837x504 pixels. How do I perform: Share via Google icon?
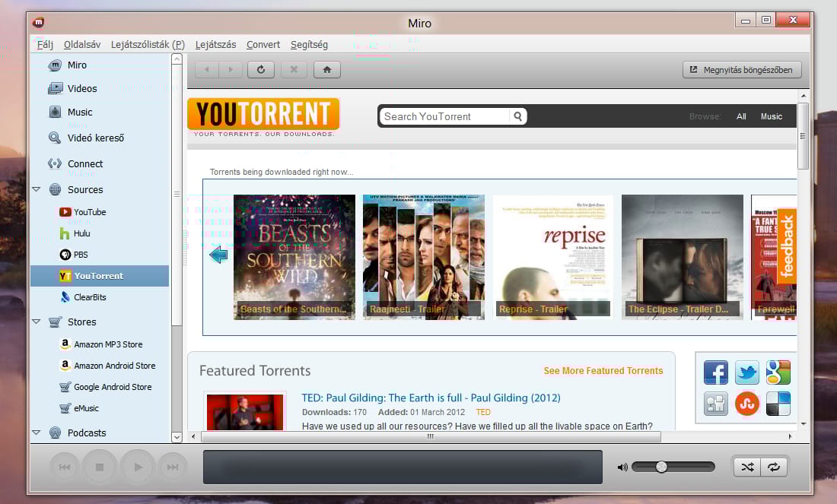click(778, 372)
